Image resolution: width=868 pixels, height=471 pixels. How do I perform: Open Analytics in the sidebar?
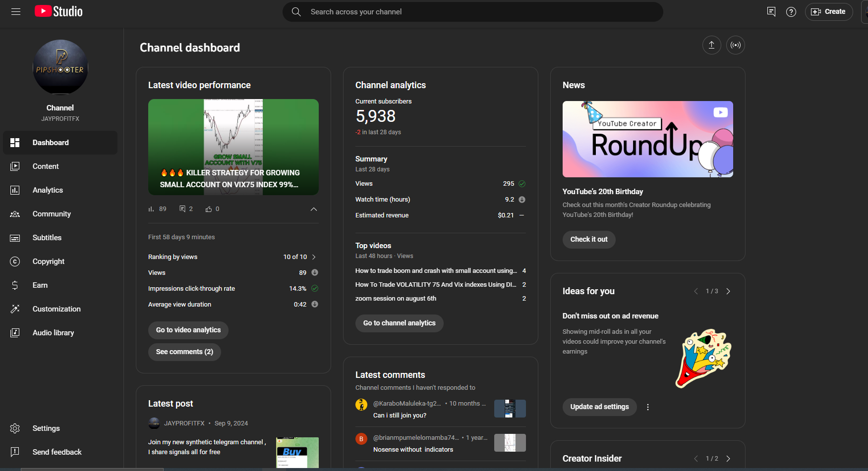click(x=60, y=190)
